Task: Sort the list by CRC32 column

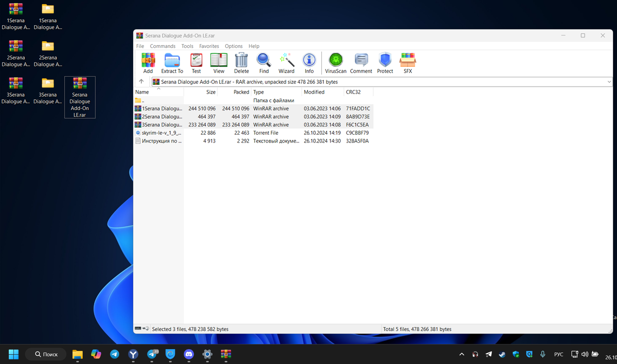Action: pos(358,92)
